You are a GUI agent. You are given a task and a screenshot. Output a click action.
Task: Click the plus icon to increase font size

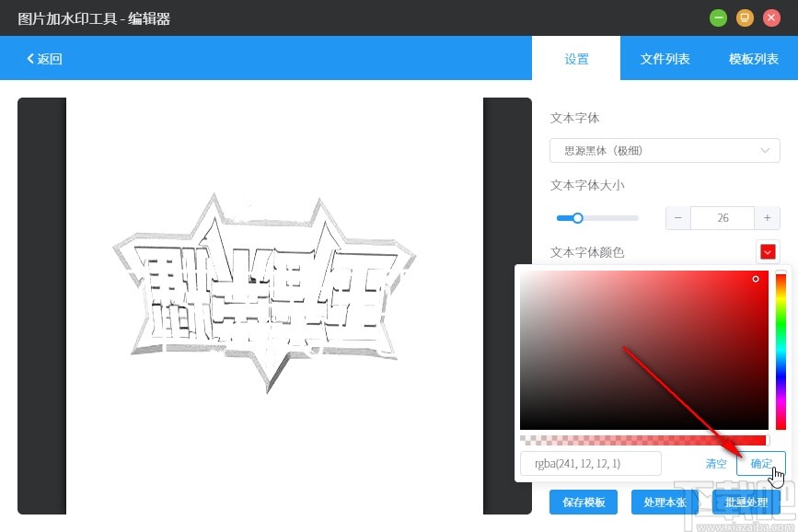[767, 218]
